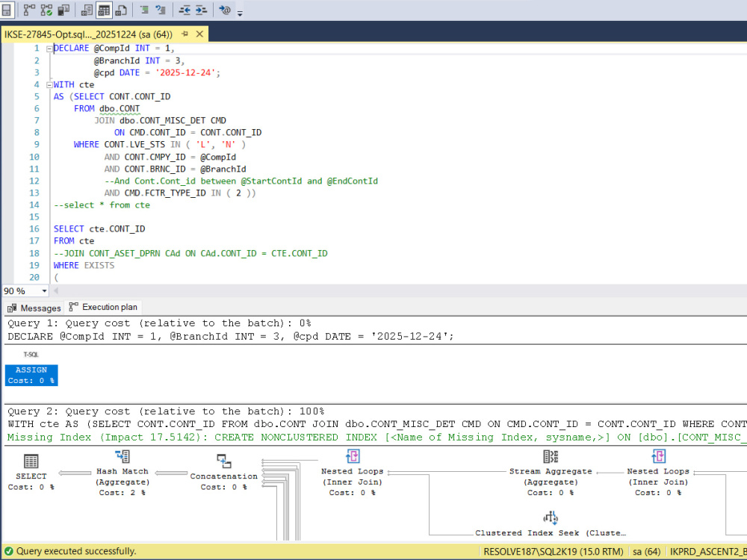Select Results to Grid toolbar icon

(104, 10)
